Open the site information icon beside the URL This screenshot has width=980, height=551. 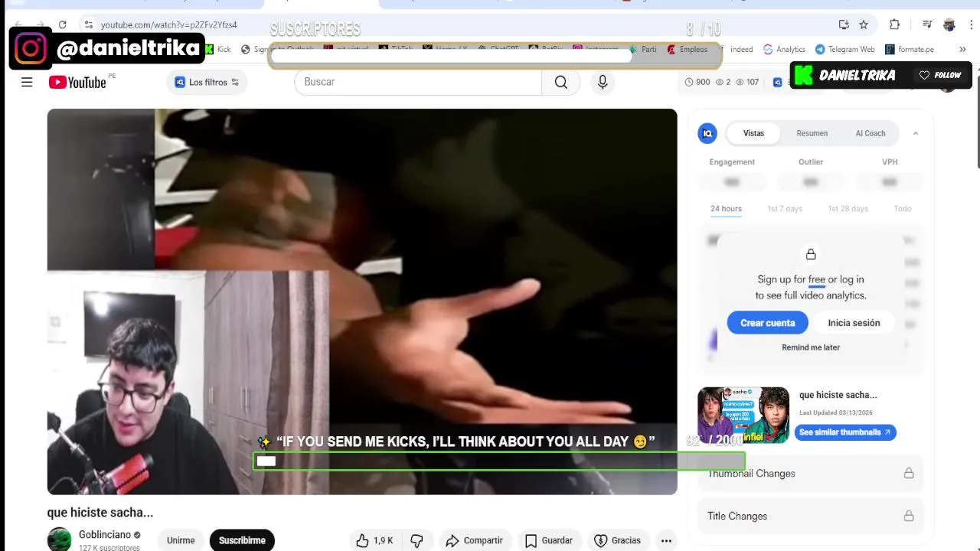[x=89, y=24]
